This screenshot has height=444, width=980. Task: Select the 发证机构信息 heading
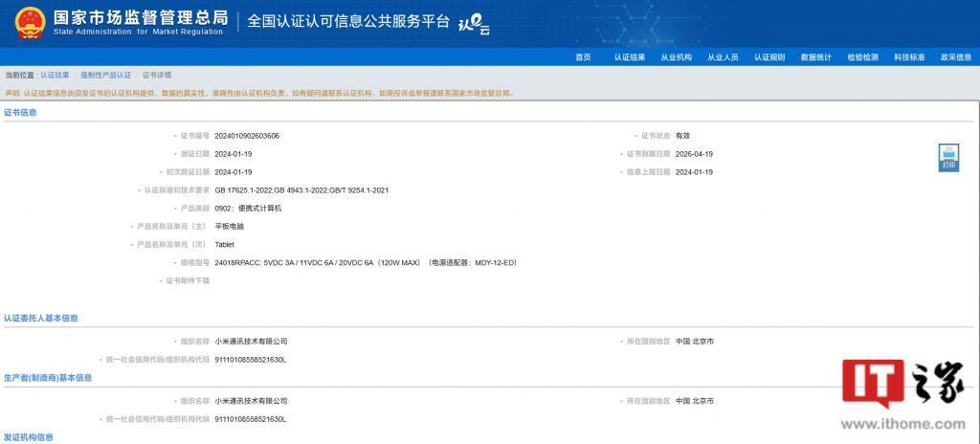(29, 437)
